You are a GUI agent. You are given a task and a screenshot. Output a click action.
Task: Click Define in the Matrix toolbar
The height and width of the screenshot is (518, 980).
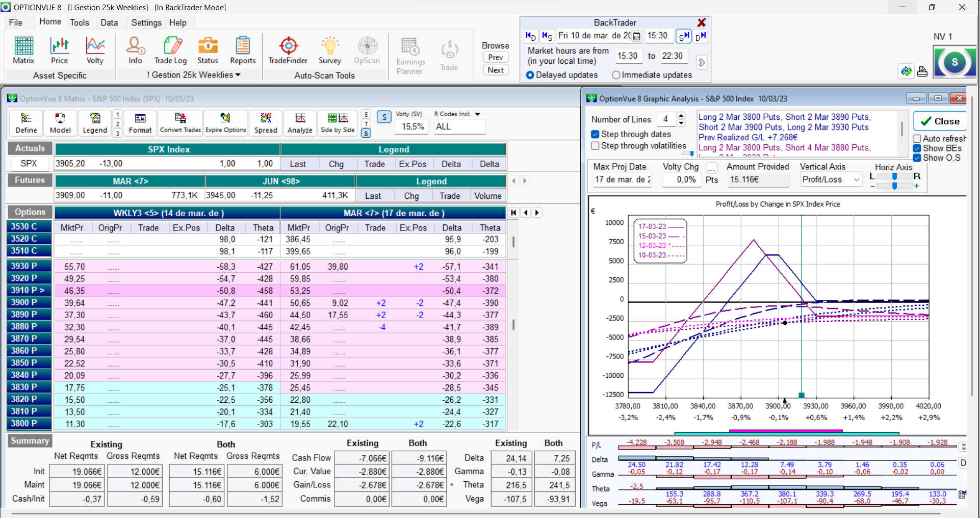click(x=26, y=123)
